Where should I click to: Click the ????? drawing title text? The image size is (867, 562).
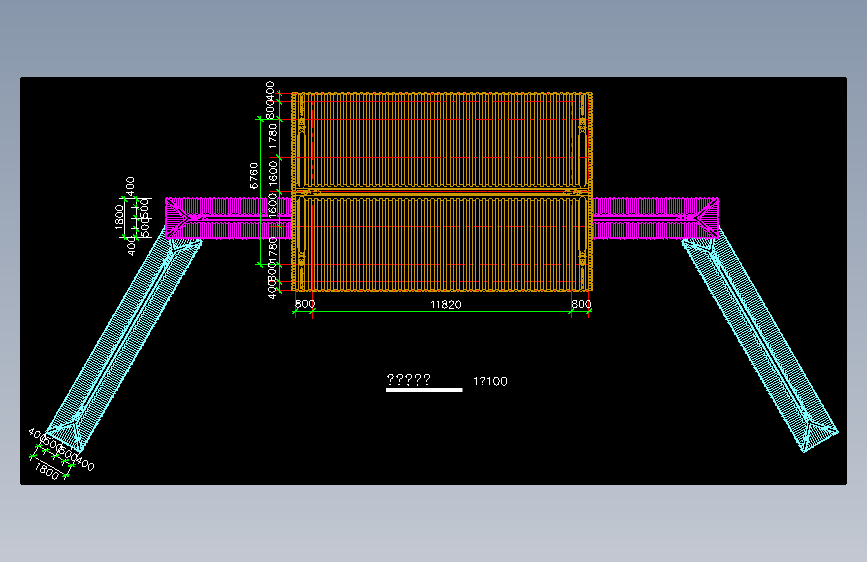(408, 379)
